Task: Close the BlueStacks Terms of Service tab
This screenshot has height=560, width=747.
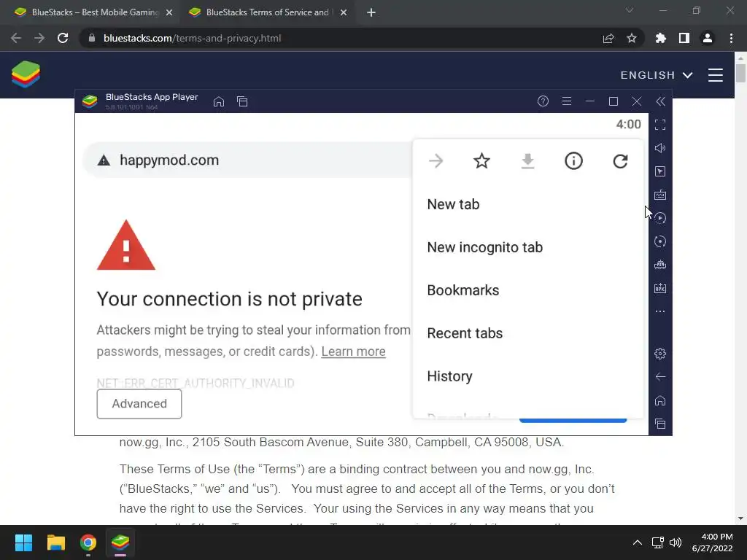Action: [344, 12]
